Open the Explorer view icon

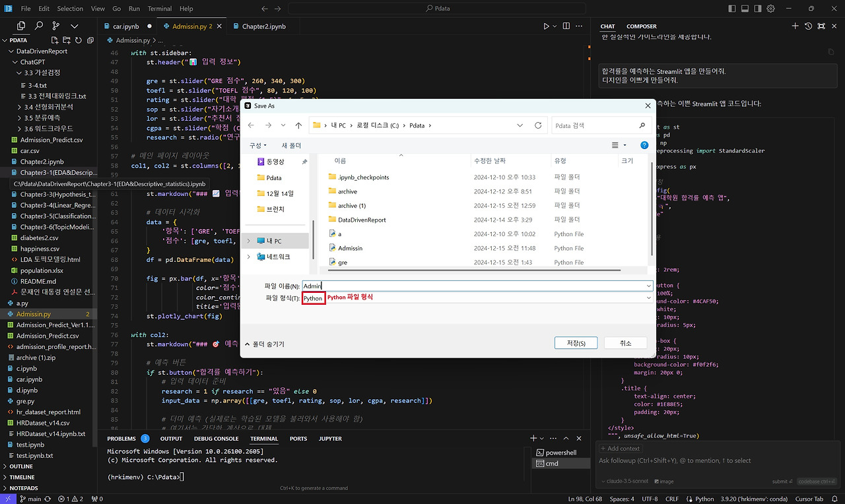click(x=21, y=26)
